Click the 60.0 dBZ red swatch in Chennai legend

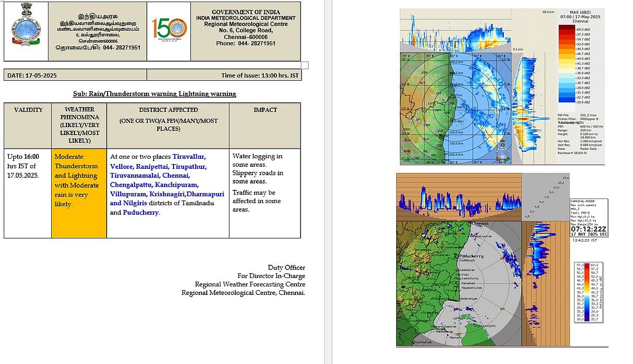tap(568, 29)
